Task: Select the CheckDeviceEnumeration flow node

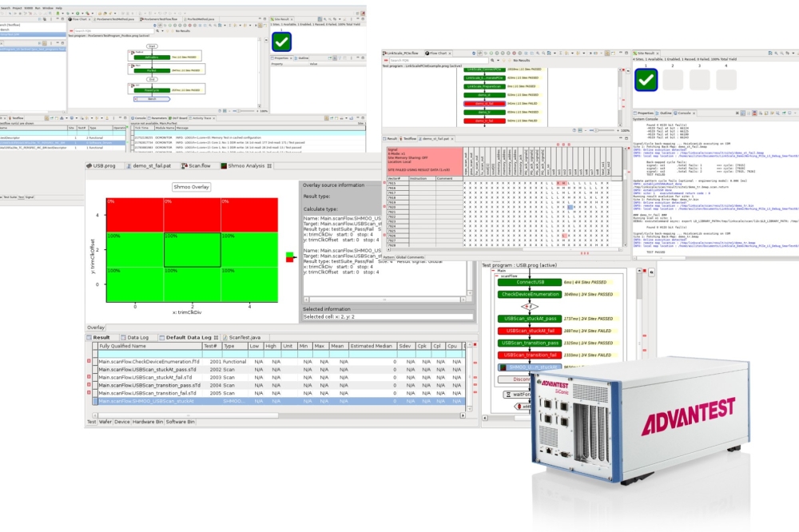Action: pyautogui.click(x=530, y=295)
